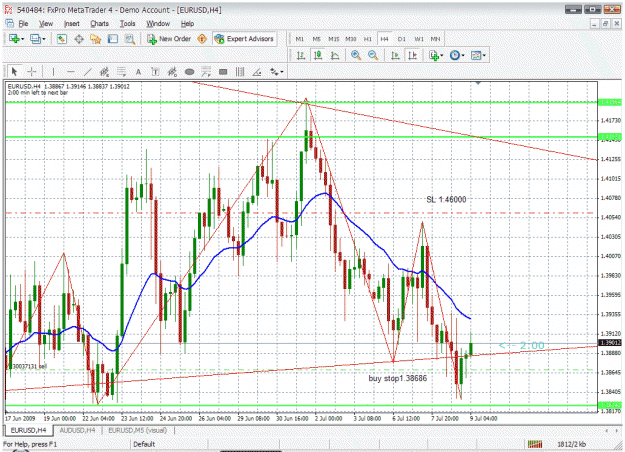This screenshot has width=625, height=452.
Task: Select the text 'A' drawing tool
Action: [138, 72]
